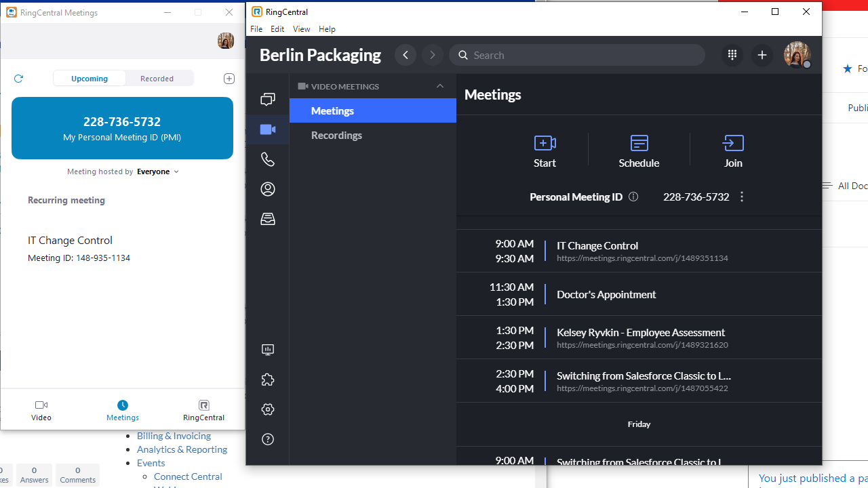Image resolution: width=868 pixels, height=488 pixels.
Task: Open the Fax inbox tray icon
Action: pyautogui.click(x=268, y=219)
